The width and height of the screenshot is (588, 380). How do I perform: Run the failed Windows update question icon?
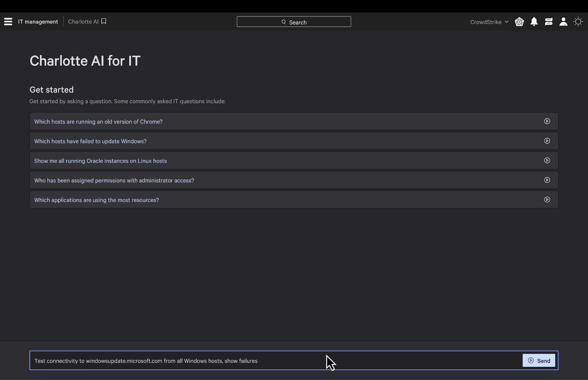click(547, 141)
